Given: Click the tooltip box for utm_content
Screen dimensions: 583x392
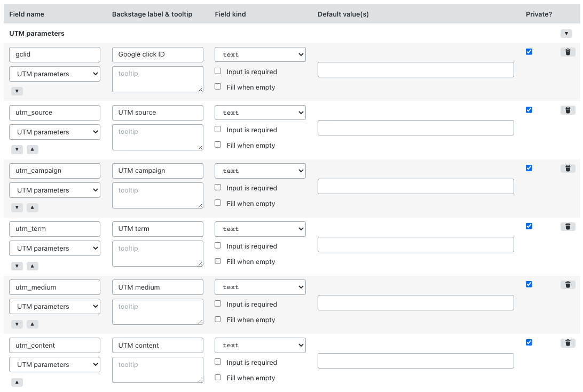Looking at the screenshot, I should (x=157, y=370).
